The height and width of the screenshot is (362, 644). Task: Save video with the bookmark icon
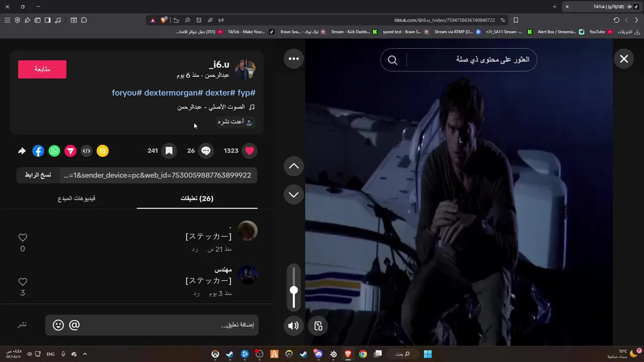coord(169,151)
